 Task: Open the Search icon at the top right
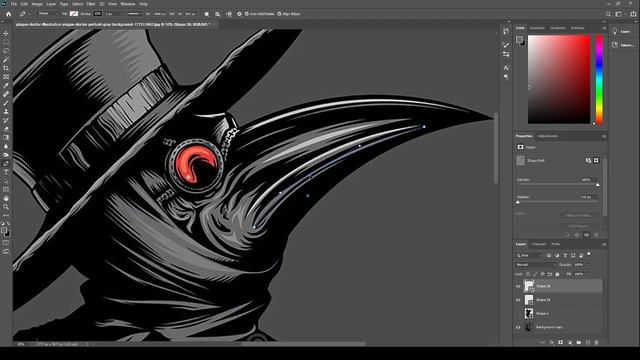608,14
